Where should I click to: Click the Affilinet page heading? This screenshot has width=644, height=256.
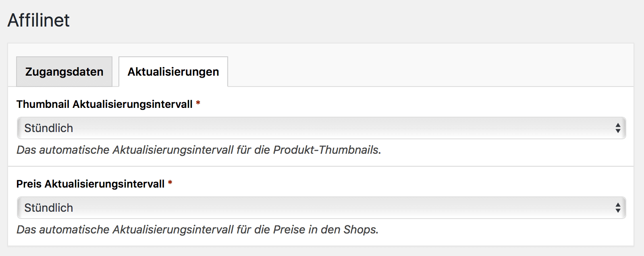[38, 20]
